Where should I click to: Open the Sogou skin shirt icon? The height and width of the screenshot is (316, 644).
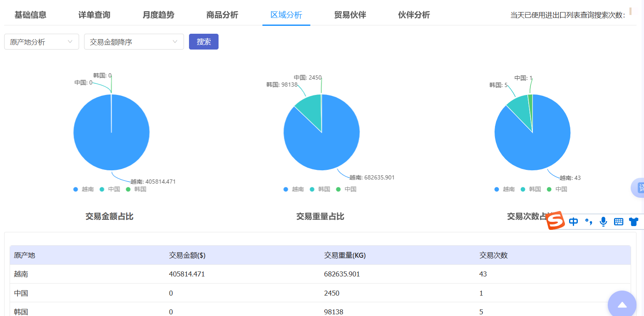(x=634, y=221)
